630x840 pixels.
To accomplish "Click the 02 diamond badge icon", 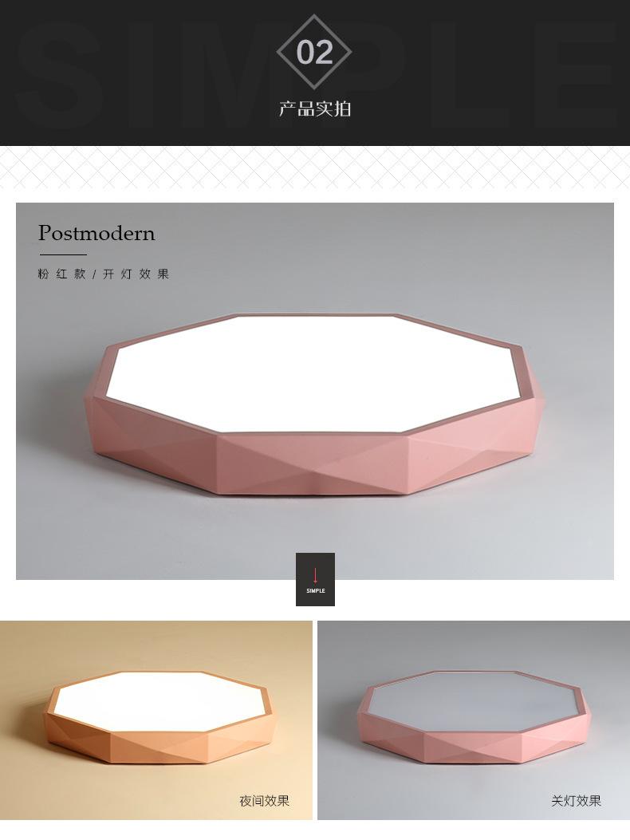I will point(314,52).
